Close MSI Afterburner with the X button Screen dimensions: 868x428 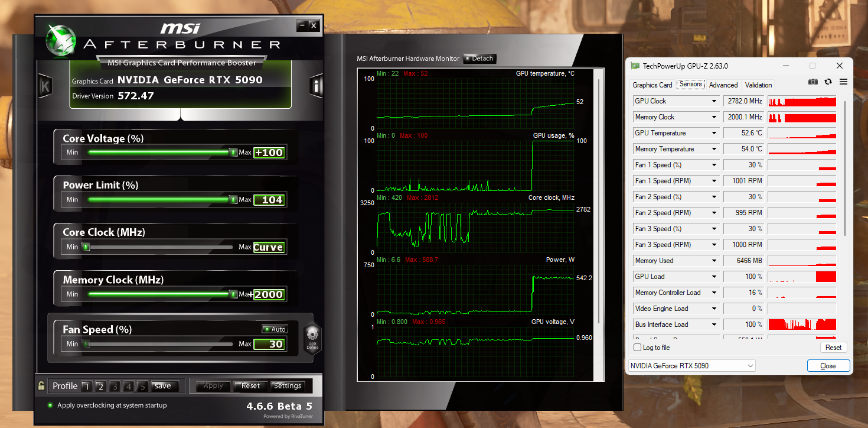point(314,25)
